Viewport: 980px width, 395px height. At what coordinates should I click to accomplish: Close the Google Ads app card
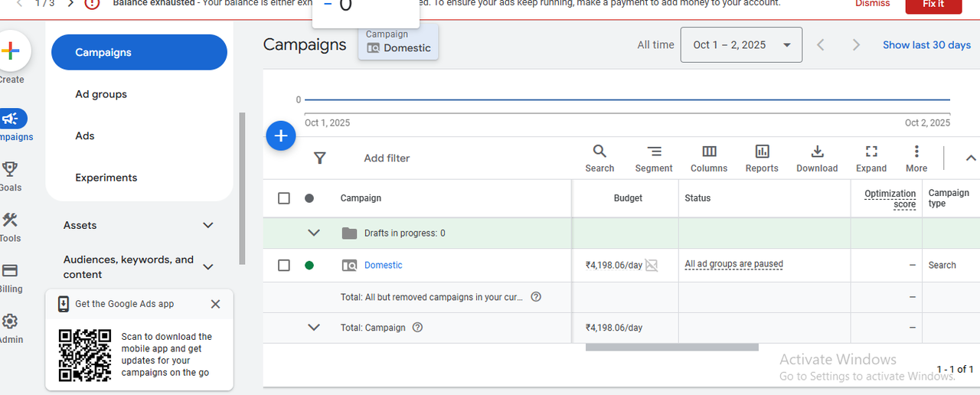click(215, 304)
